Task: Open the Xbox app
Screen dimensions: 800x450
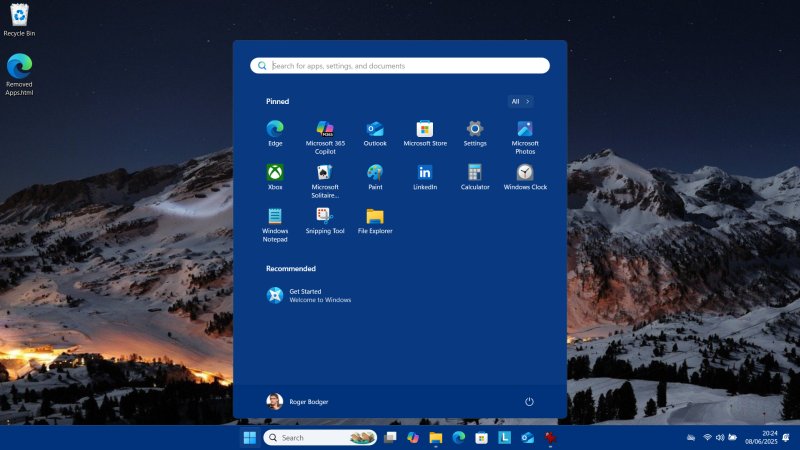Action: pyautogui.click(x=275, y=173)
